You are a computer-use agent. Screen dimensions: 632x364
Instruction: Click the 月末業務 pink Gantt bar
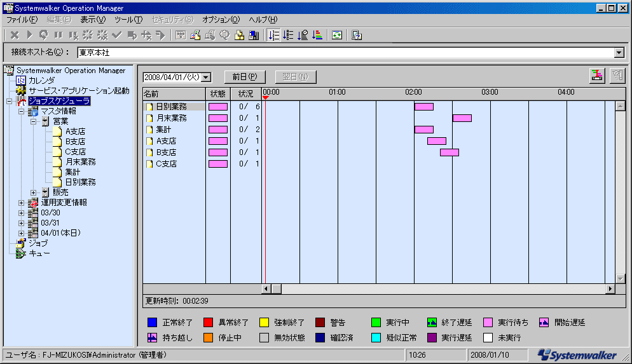(462, 118)
